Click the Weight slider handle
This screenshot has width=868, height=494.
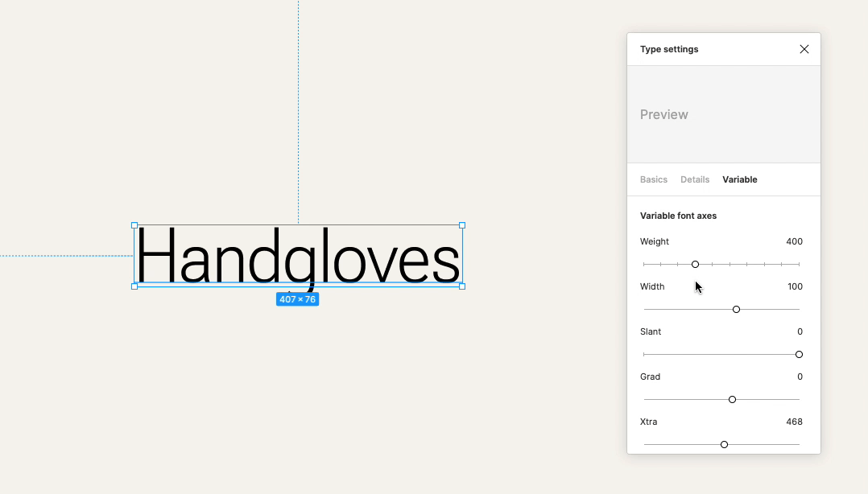pos(695,264)
